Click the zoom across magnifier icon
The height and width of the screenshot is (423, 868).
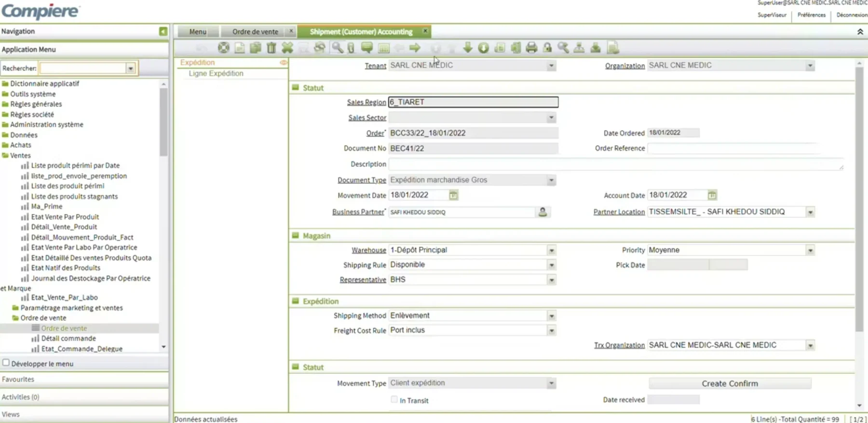click(563, 48)
